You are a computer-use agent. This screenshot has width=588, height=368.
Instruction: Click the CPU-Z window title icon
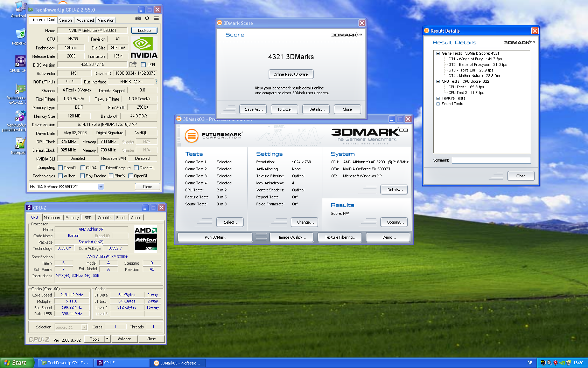click(29, 207)
